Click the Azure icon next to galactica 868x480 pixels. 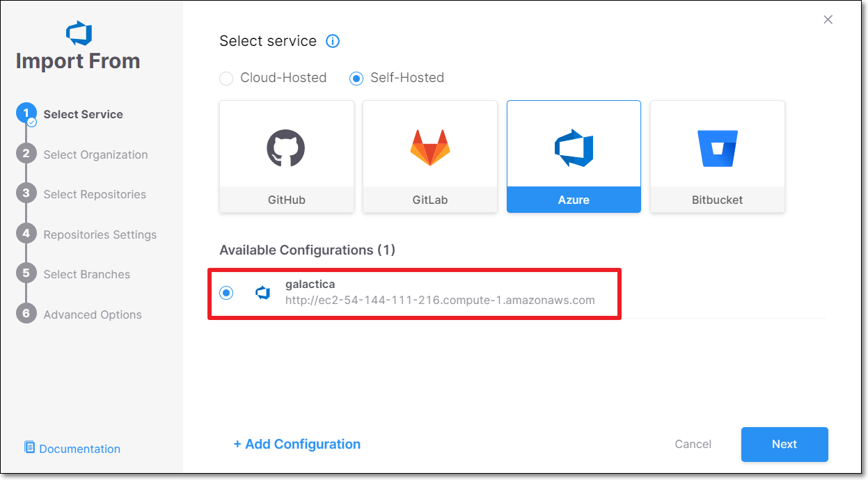pos(262,293)
